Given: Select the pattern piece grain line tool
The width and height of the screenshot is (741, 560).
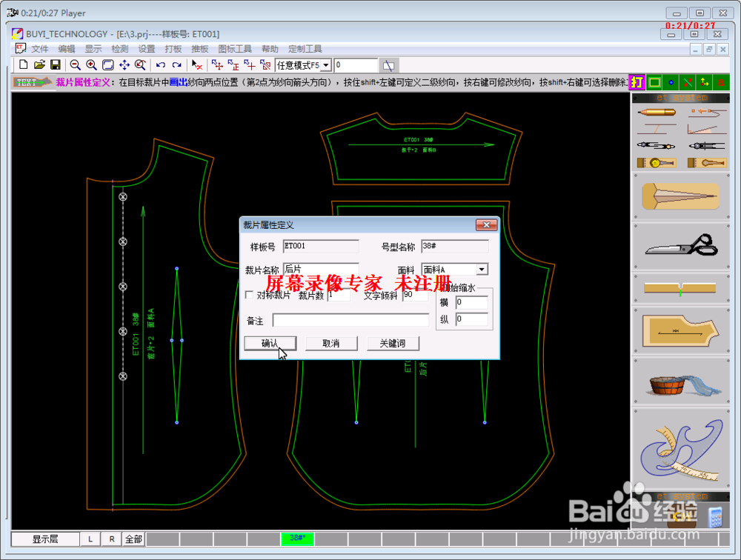Looking at the screenshot, I should coord(680,331).
